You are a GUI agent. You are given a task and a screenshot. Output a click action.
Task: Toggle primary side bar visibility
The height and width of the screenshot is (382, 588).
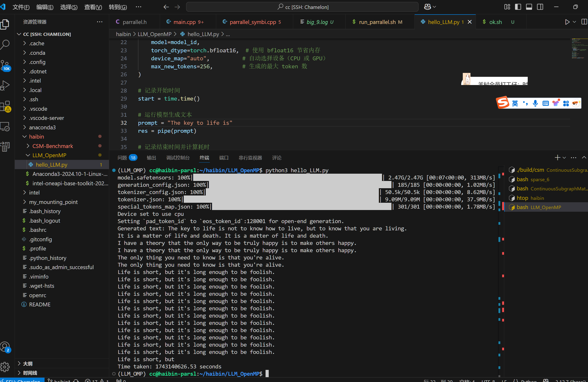(x=518, y=7)
